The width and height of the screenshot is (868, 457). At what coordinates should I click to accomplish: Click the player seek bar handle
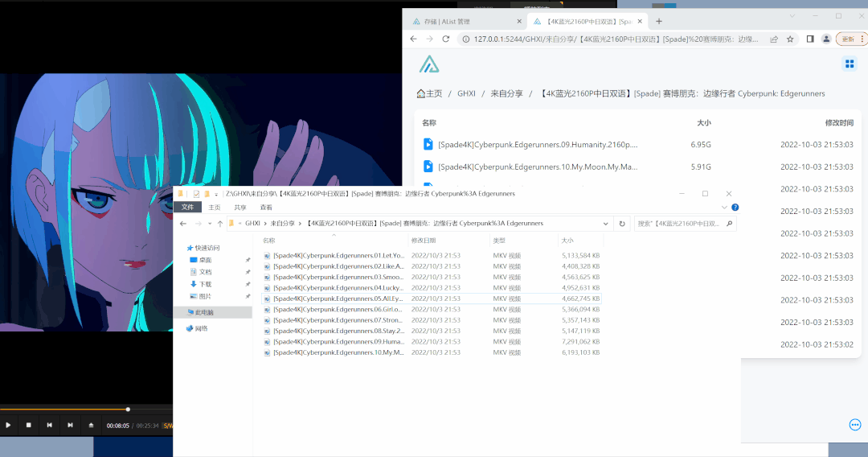tap(128, 410)
